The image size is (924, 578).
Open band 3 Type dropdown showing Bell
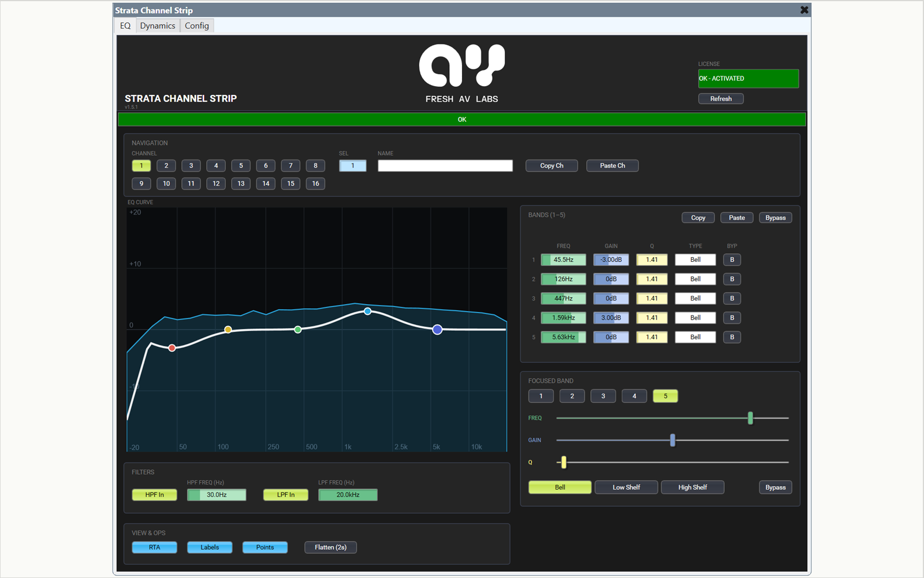coord(695,299)
